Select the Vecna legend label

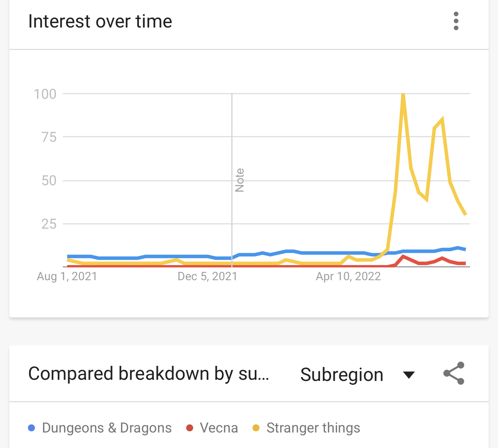pyautogui.click(x=219, y=428)
